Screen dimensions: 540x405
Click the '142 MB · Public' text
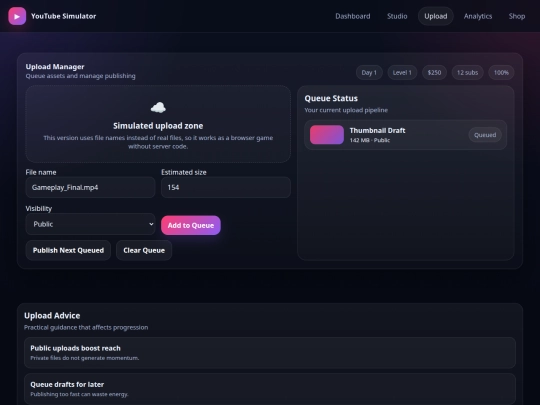pos(370,140)
